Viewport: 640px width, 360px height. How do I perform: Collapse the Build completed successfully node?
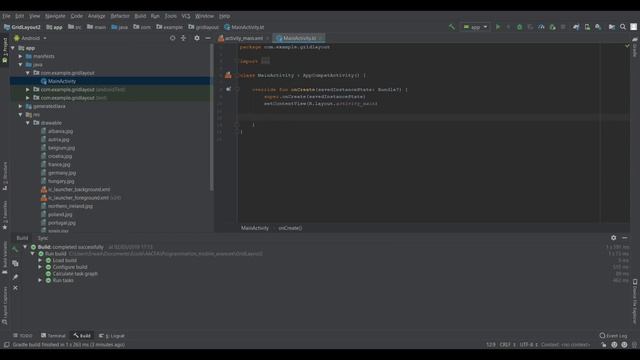tap(25, 247)
